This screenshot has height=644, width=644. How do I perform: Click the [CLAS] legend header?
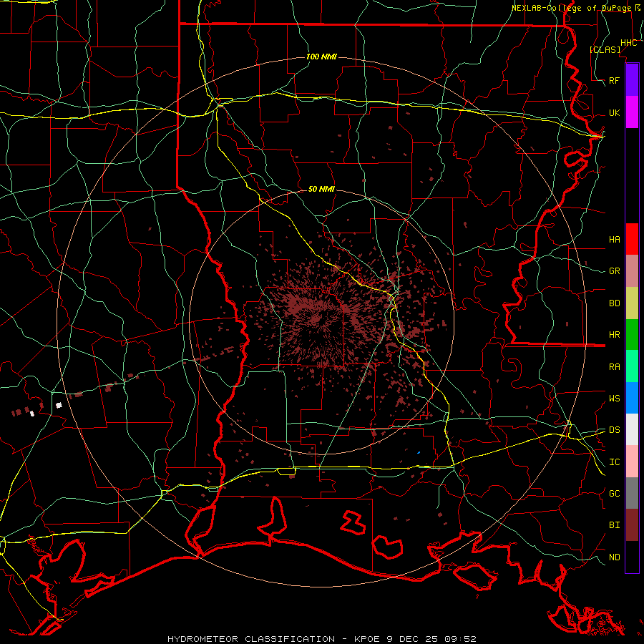(x=605, y=49)
